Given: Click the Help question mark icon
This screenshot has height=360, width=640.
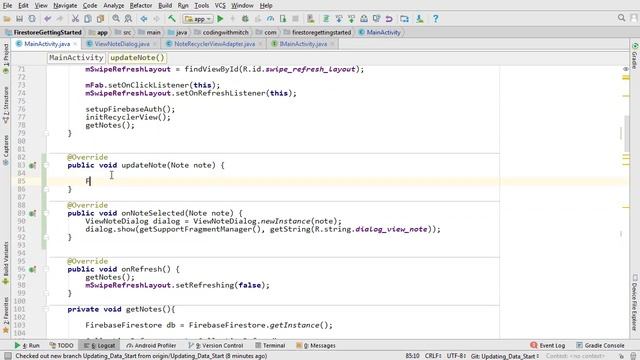Looking at the screenshot, I should pyautogui.click(x=436, y=19).
